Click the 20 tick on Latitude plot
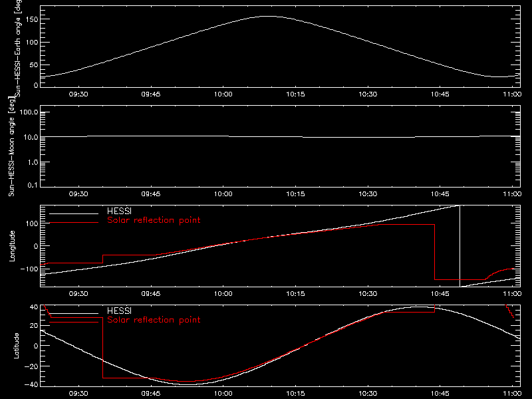Screen dimensions: 532x399 (x=35, y=325)
